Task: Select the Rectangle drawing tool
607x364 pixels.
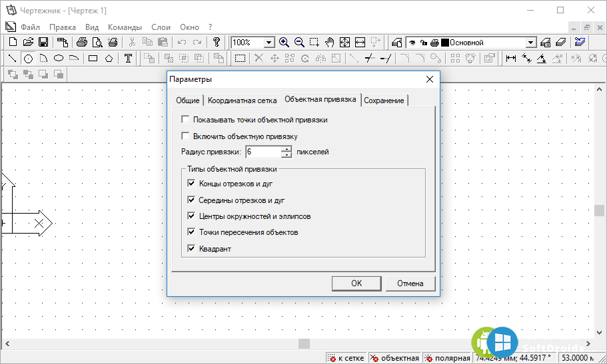Action: coord(93,59)
